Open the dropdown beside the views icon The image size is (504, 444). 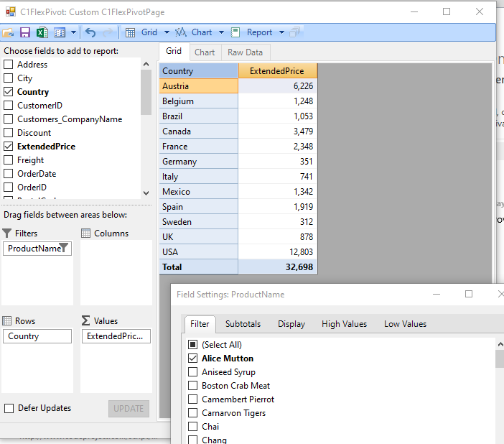point(74,32)
